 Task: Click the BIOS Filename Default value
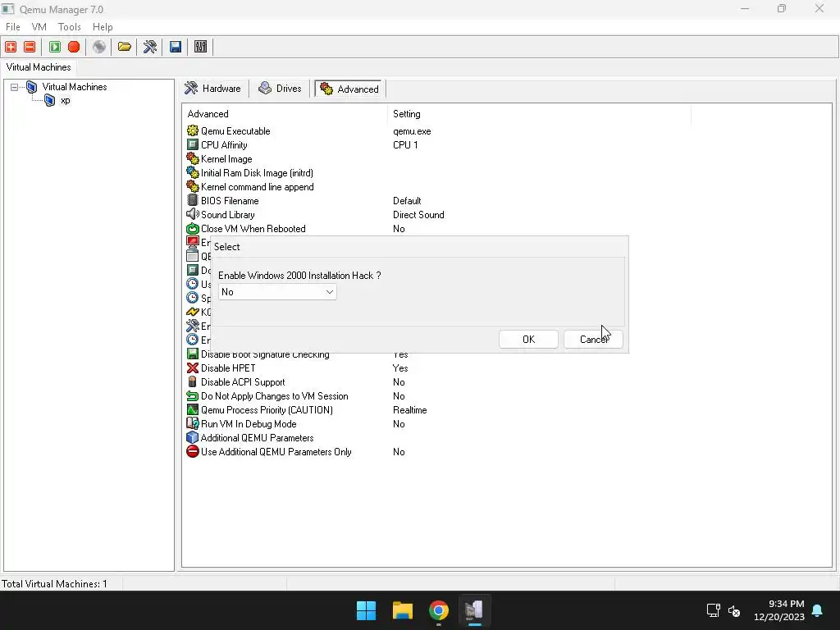(x=407, y=200)
